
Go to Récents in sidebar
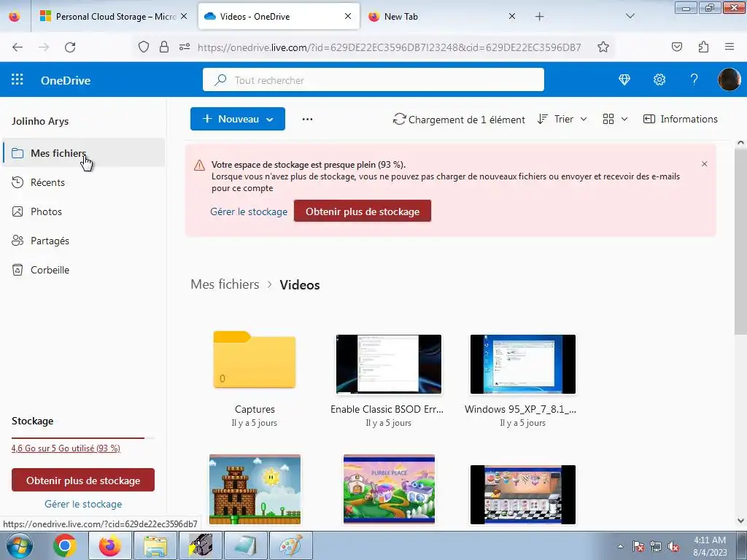[84, 182]
